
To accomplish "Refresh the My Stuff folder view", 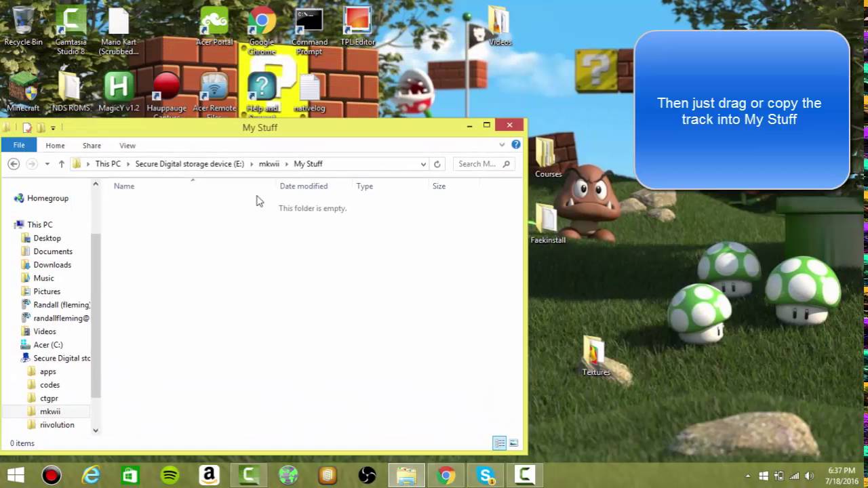I will pyautogui.click(x=437, y=164).
